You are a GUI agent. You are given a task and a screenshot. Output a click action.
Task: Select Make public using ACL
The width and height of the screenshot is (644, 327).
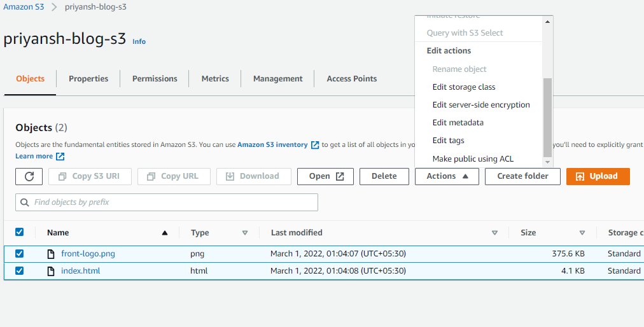(473, 159)
